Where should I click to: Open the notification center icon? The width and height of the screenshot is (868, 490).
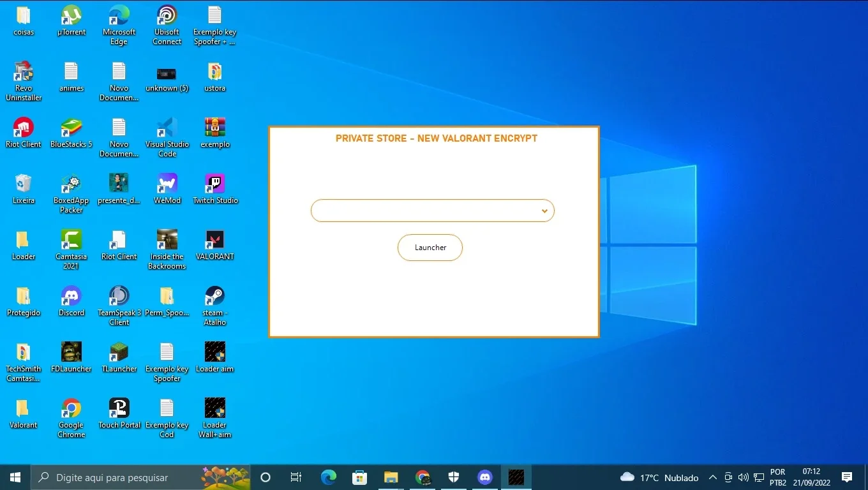point(847,477)
